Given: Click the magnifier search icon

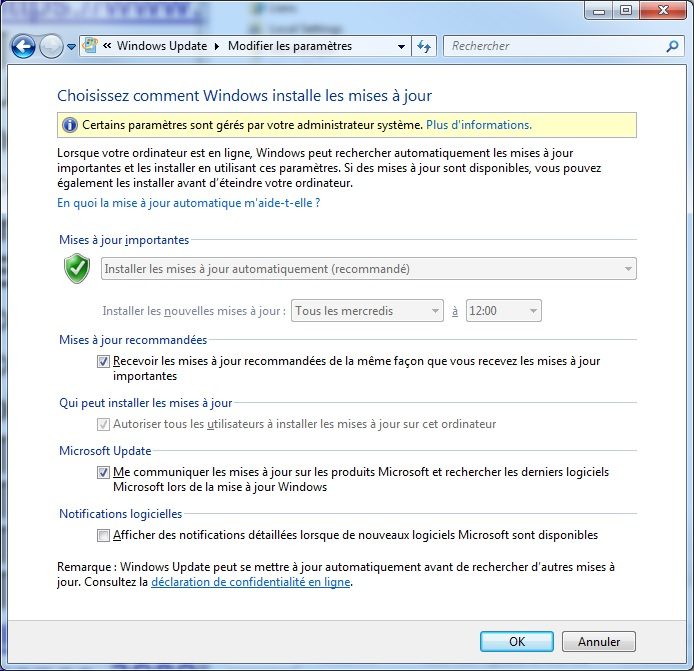Looking at the screenshot, I should point(672,46).
